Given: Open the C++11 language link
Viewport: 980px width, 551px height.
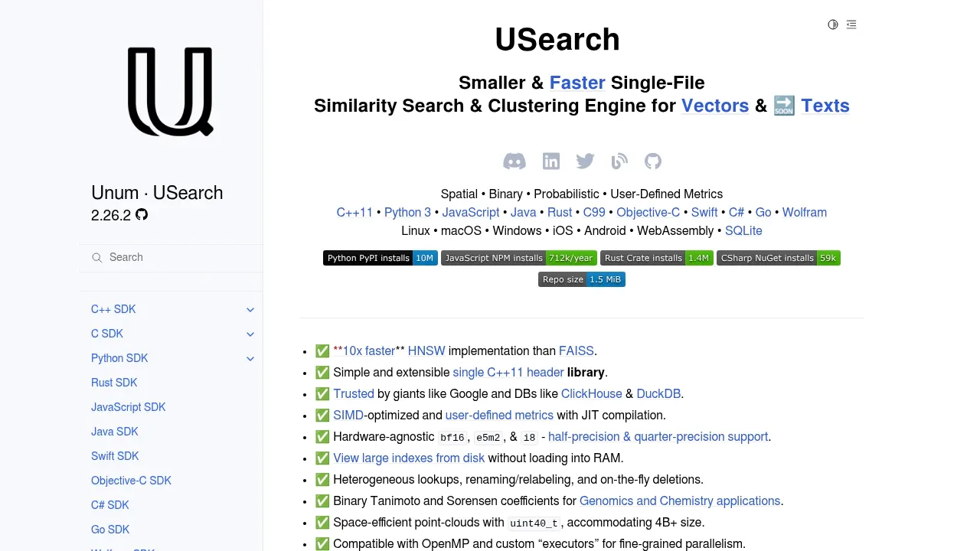Looking at the screenshot, I should pos(354,213).
